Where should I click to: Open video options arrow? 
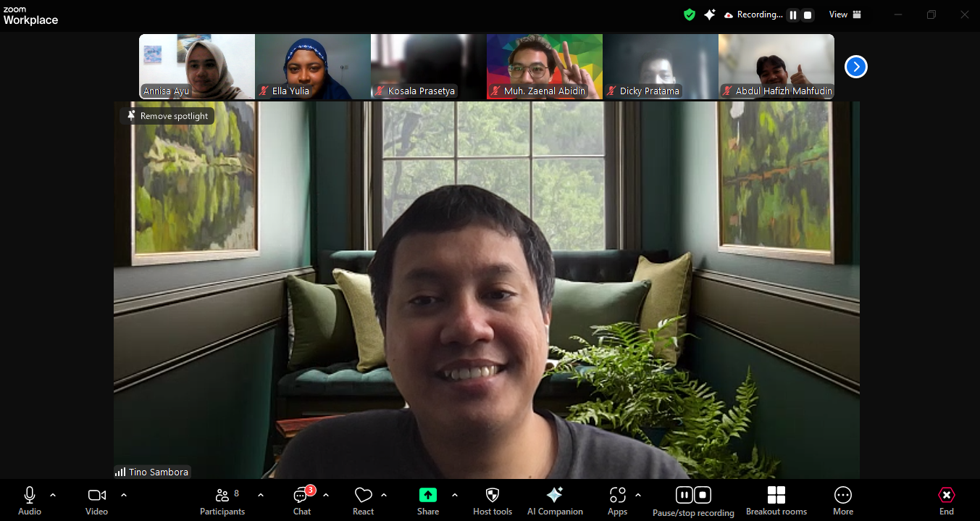(x=124, y=495)
